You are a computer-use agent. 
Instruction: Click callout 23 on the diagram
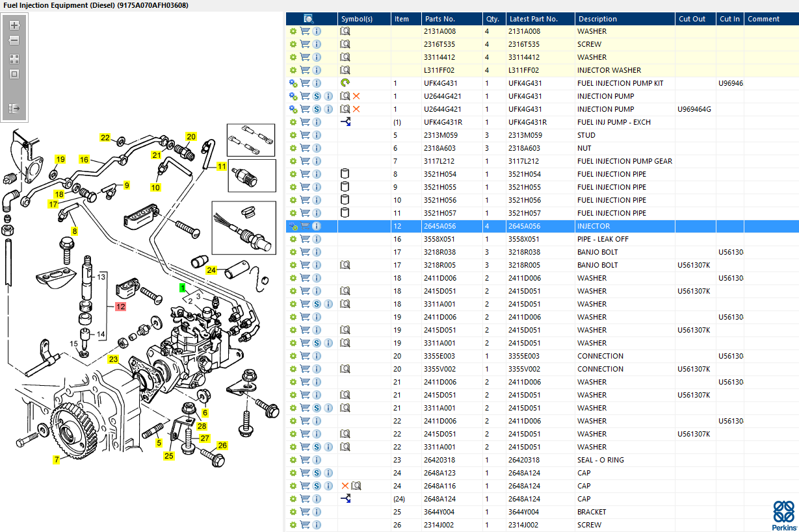(114, 359)
